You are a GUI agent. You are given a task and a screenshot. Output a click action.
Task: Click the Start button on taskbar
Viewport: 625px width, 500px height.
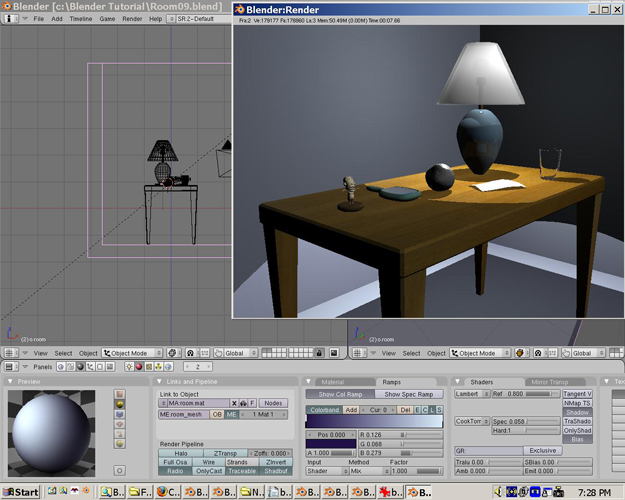[x=20, y=492]
